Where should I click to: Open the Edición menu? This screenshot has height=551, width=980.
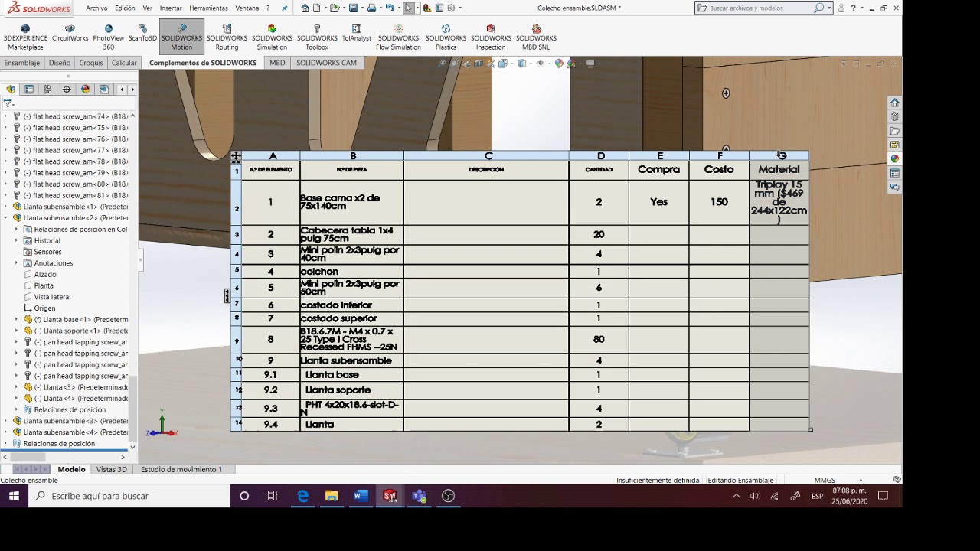tap(125, 8)
